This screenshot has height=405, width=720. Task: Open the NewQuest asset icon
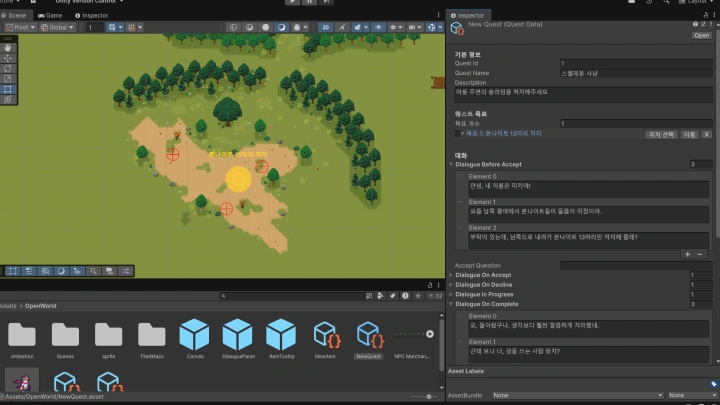[368, 335]
